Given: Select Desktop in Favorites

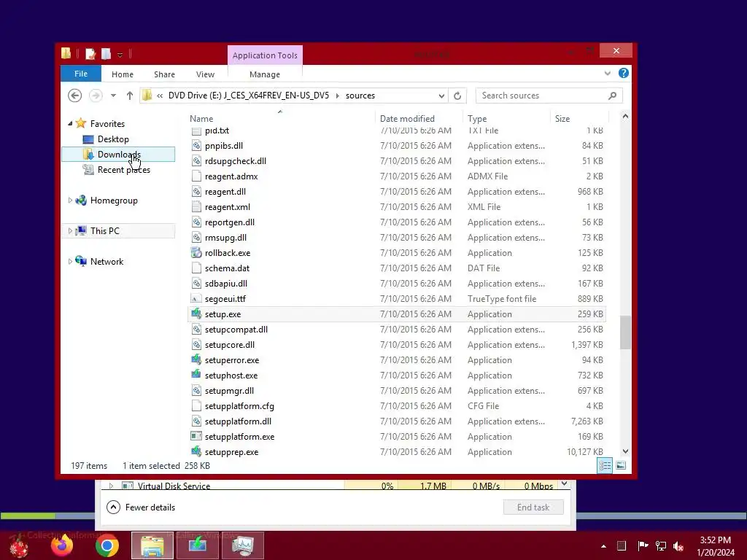Looking at the screenshot, I should 113,139.
